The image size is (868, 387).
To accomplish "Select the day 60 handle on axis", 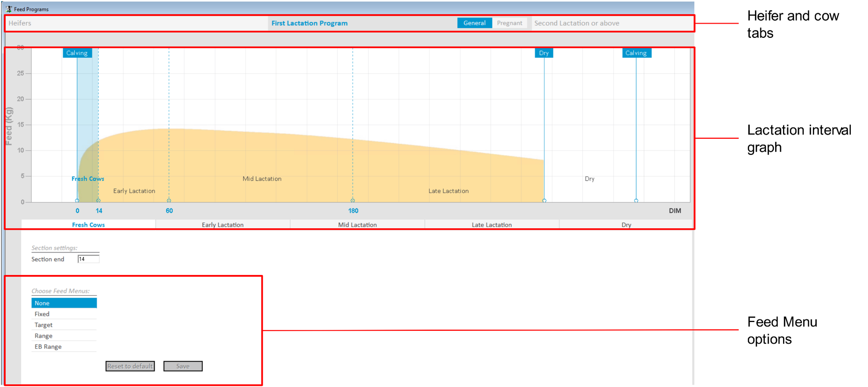I will coord(169,201).
